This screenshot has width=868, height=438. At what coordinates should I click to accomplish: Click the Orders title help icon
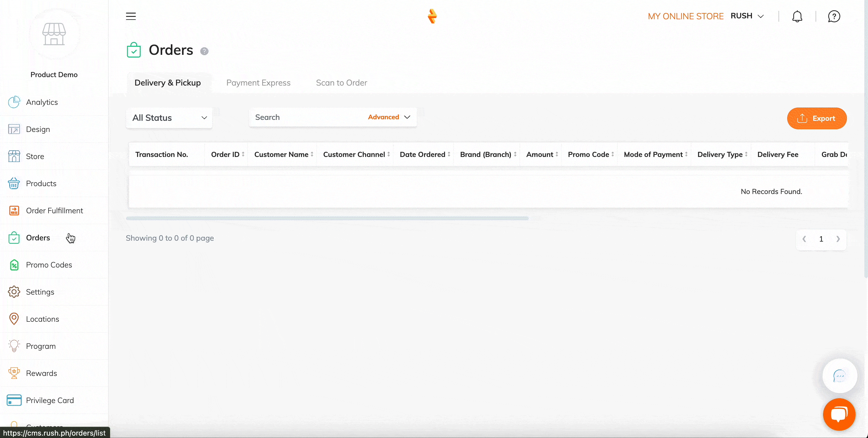(204, 51)
